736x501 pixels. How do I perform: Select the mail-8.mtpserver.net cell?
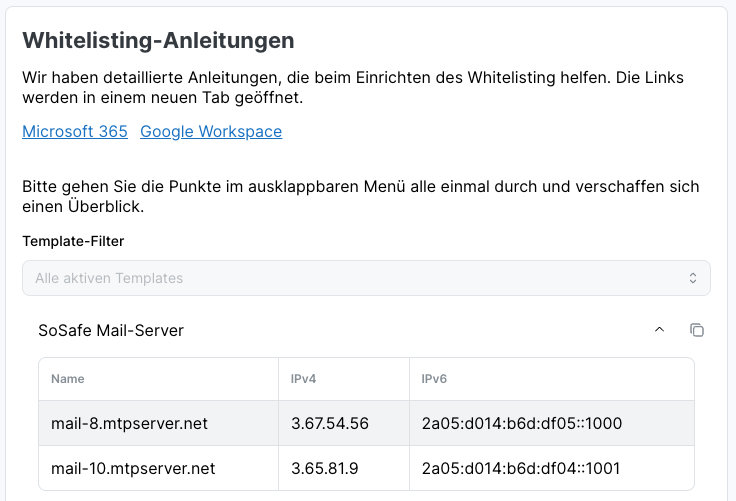coord(129,424)
